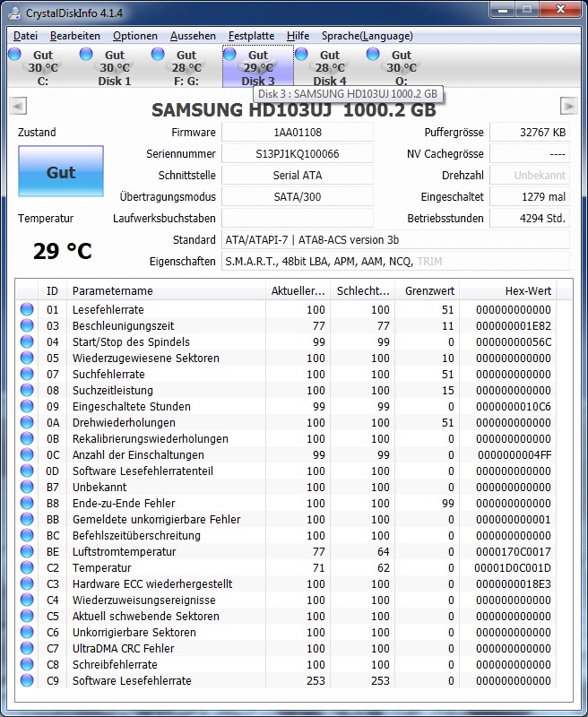Open the Optionen menu
The image size is (588, 717).
pyautogui.click(x=134, y=36)
